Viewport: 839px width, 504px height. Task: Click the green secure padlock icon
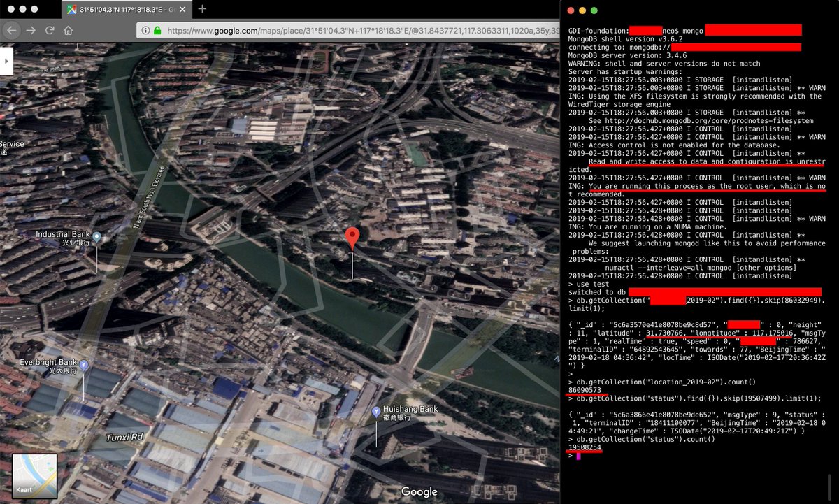click(x=157, y=31)
